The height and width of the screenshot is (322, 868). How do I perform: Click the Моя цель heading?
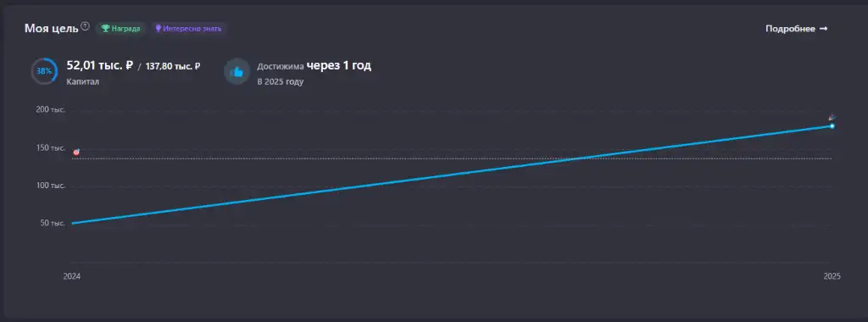pyautogui.click(x=52, y=29)
